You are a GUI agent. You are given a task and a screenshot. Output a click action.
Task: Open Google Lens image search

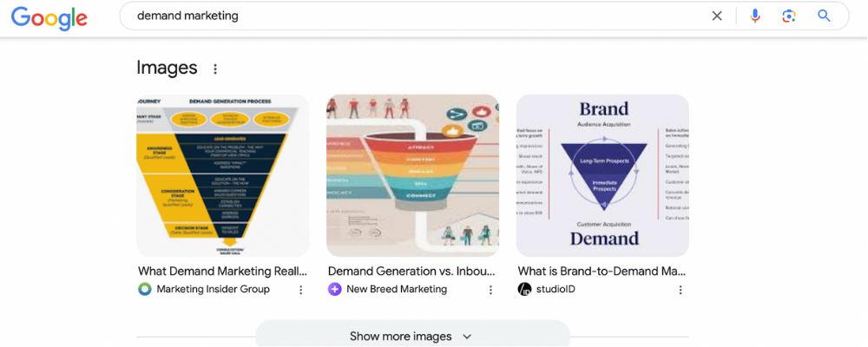click(789, 16)
